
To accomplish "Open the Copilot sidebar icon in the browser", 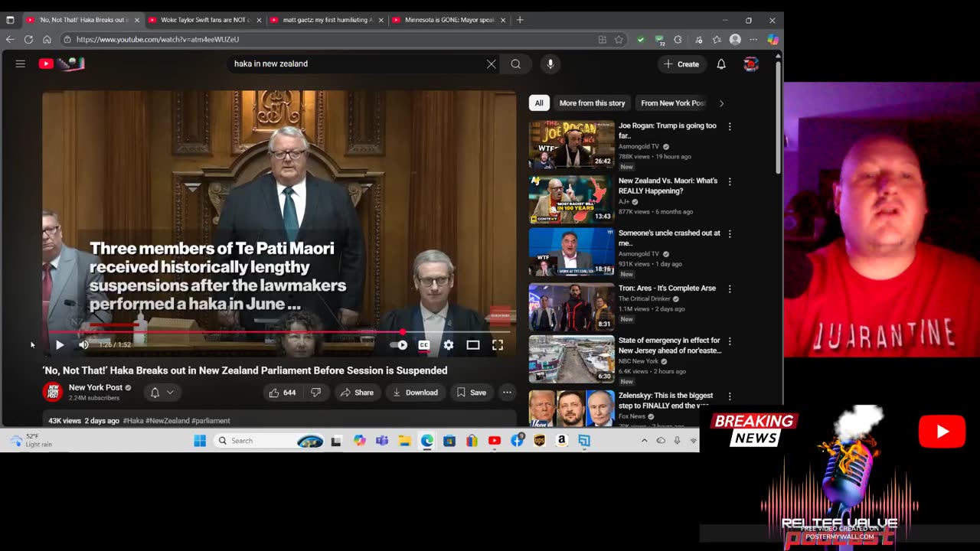I will click(x=773, y=40).
